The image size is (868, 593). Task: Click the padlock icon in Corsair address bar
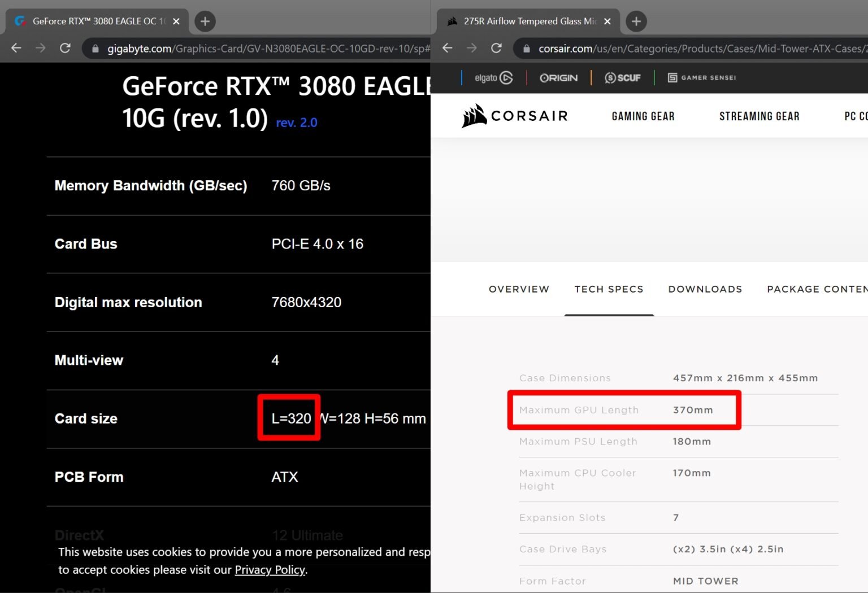tap(528, 49)
